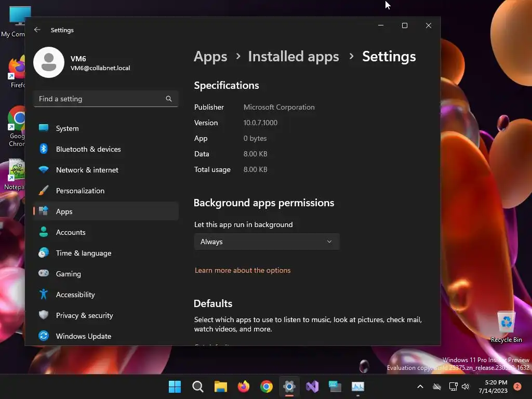Open the Recycle Bin on desktop

pyautogui.click(x=506, y=327)
